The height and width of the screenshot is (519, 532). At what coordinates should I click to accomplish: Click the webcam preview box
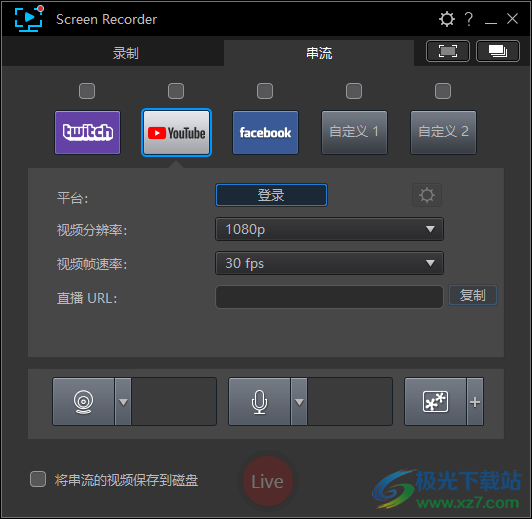click(174, 402)
